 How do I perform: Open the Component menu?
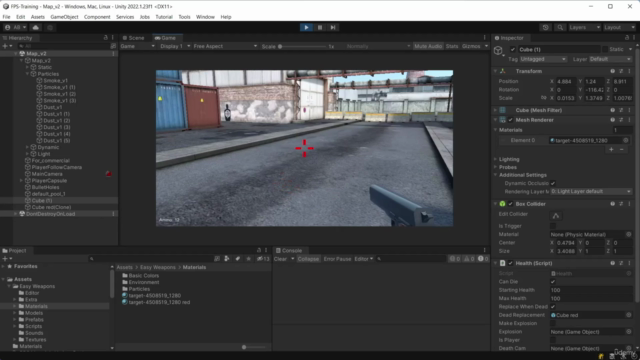97,17
